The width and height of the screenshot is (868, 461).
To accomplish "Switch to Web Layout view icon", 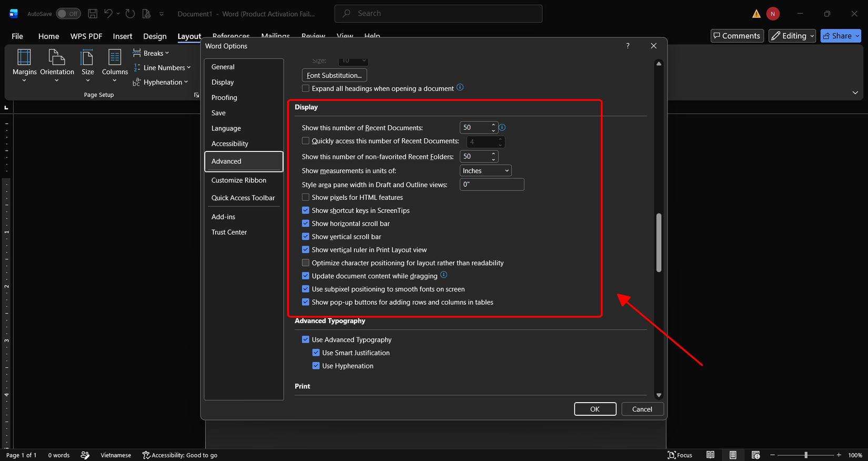I will tap(755, 455).
